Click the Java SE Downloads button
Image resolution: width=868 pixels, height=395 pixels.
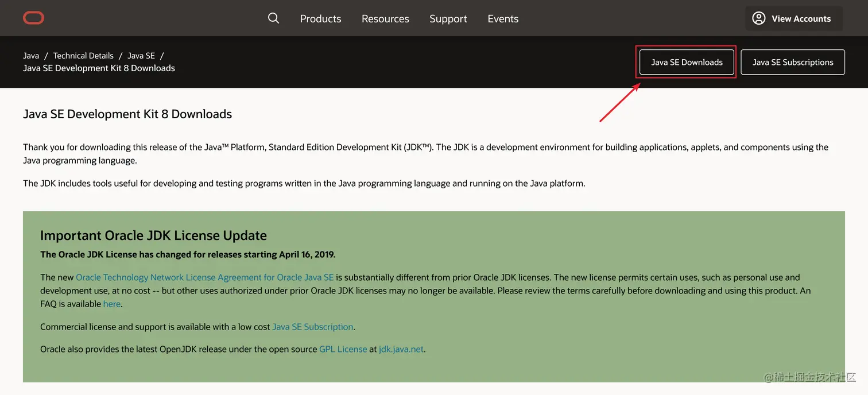pyautogui.click(x=687, y=62)
